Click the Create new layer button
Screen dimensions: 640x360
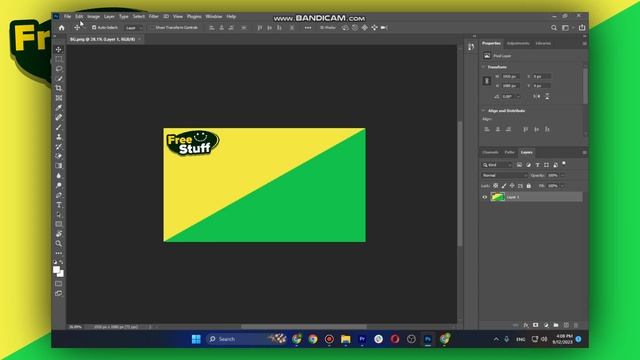click(x=566, y=325)
